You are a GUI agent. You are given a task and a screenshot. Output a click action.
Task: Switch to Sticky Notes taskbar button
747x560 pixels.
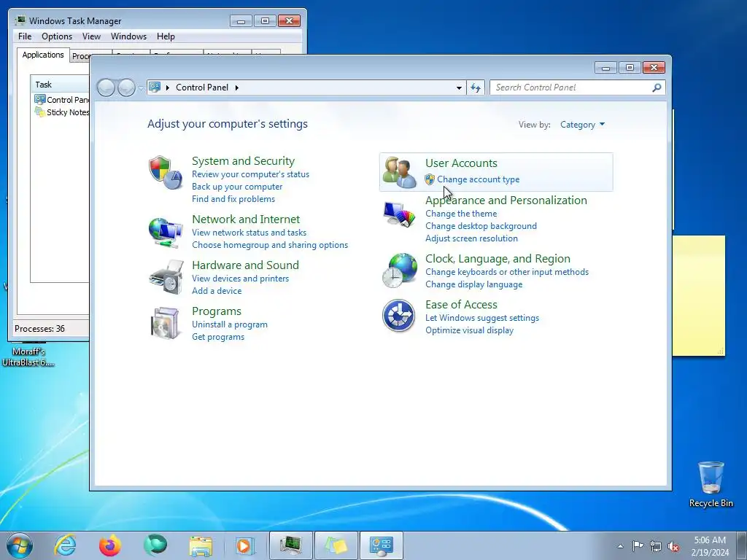[x=336, y=545]
